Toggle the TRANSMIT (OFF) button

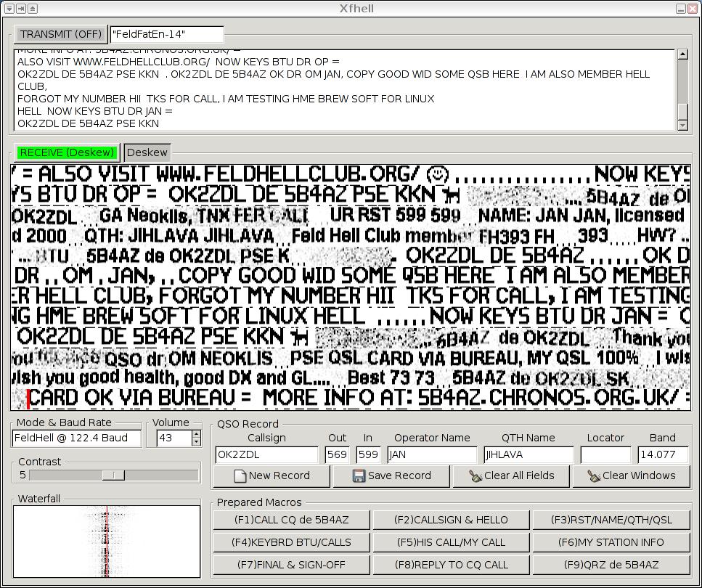click(61, 34)
